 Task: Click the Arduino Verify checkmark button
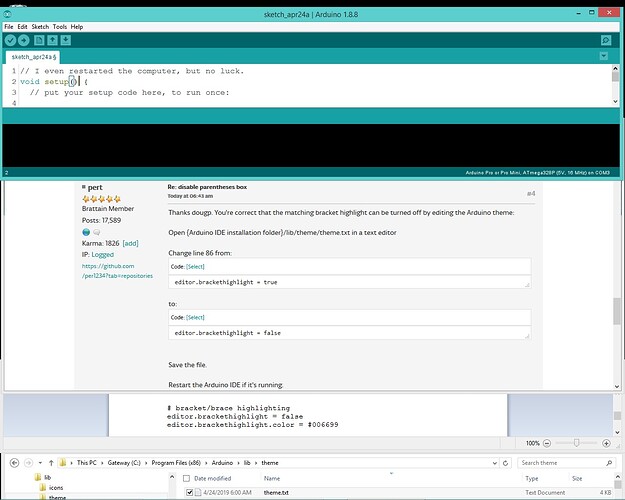10,40
